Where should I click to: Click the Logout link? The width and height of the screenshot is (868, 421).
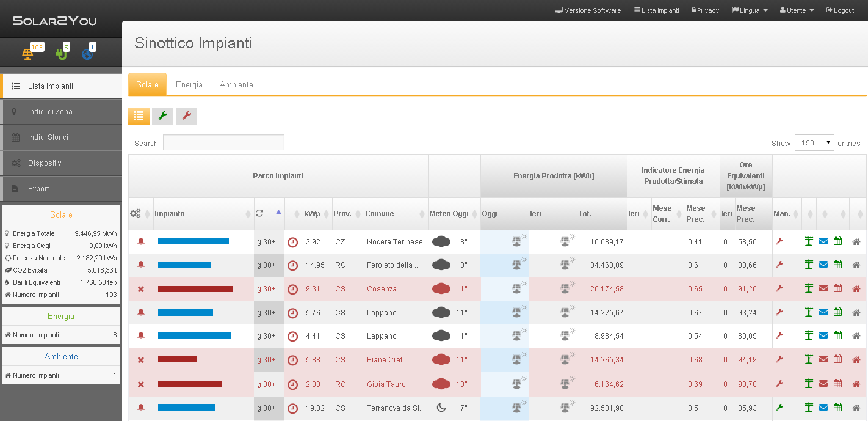click(x=840, y=10)
